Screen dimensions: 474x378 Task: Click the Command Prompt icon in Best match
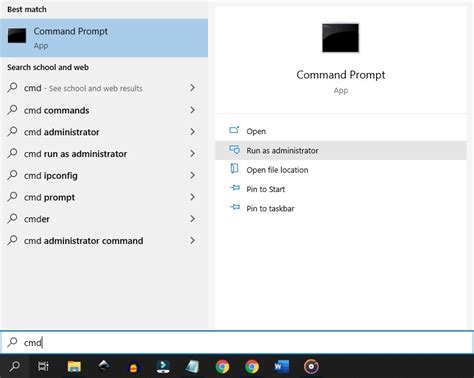pyautogui.click(x=17, y=36)
